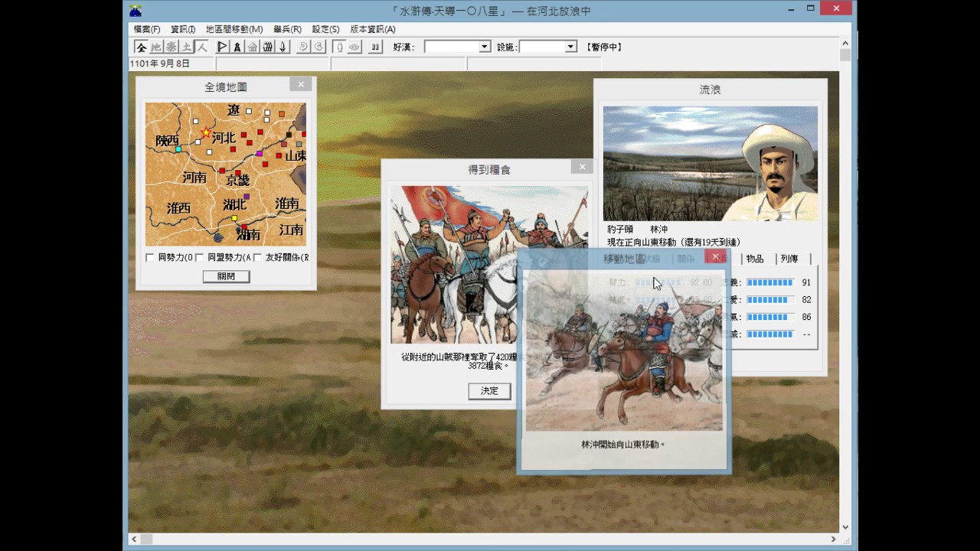Click the campfire toolbar icon
Viewport: 980px width, 551px height.
click(268, 47)
